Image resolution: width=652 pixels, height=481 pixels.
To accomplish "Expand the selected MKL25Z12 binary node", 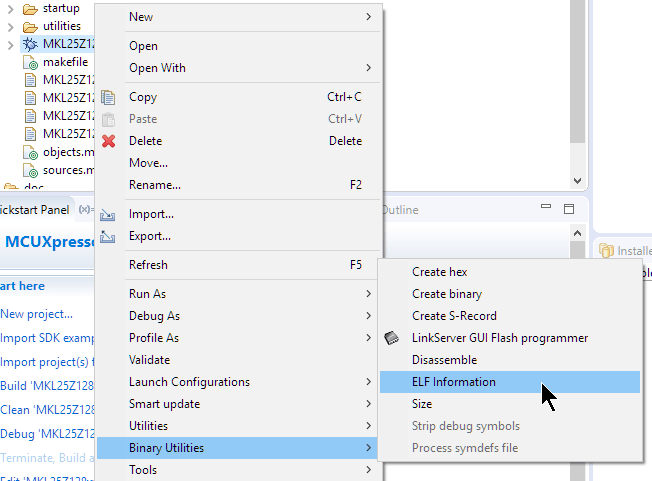I will pyautogui.click(x=11, y=45).
